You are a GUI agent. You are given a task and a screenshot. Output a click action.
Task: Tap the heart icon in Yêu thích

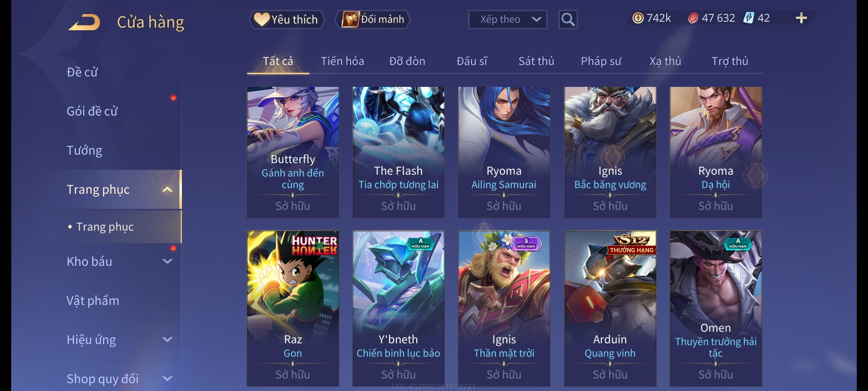pyautogui.click(x=261, y=19)
